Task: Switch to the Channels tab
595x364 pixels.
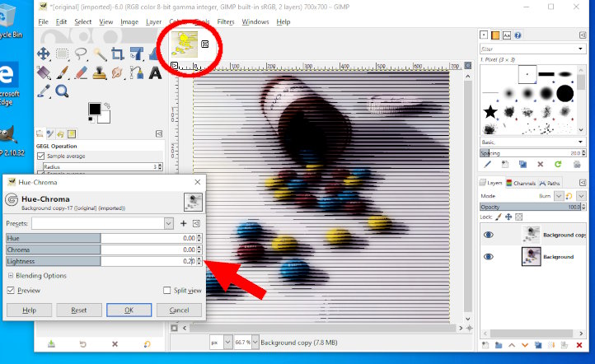Action: (521, 183)
